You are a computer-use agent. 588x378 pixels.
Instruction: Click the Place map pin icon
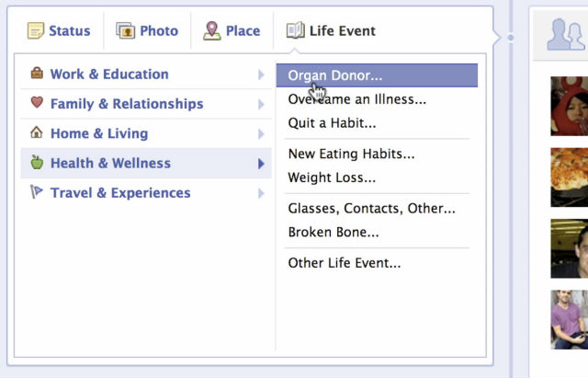[x=212, y=30]
